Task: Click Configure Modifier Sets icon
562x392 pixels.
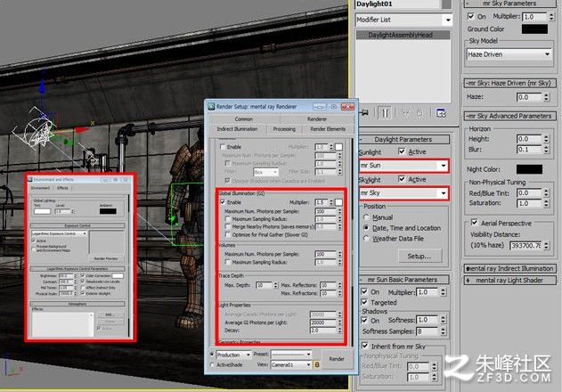Action: (x=441, y=113)
